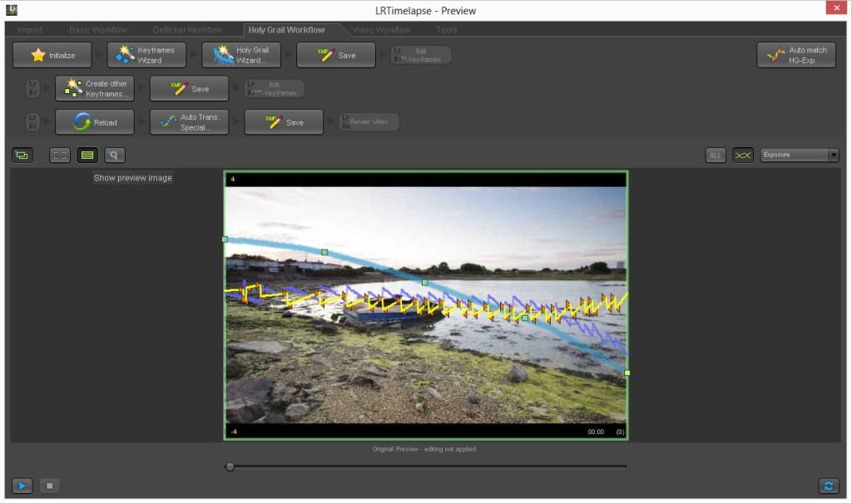Select the Holy Grail Workflow tab
The image size is (852, 504).
click(286, 30)
